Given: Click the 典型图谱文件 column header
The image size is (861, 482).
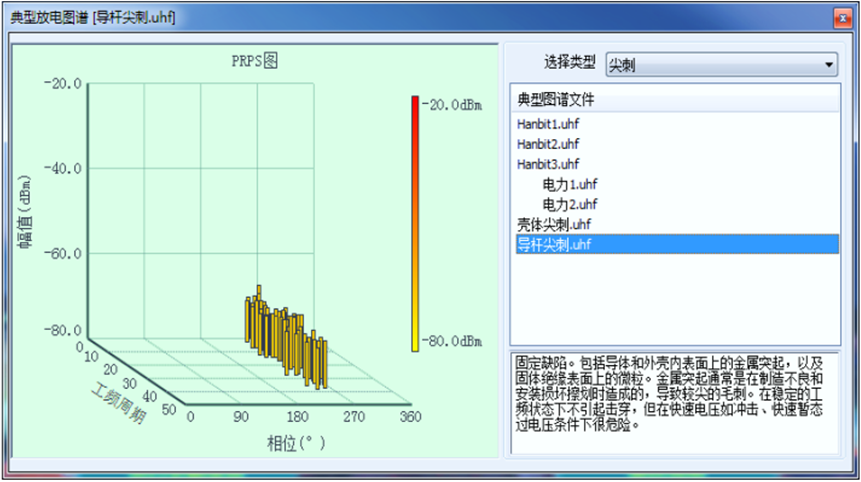Looking at the screenshot, I should [x=557, y=100].
